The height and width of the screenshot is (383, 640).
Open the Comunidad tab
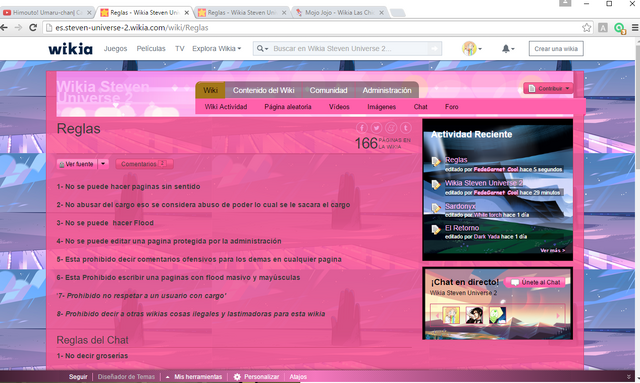click(x=329, y=90)
